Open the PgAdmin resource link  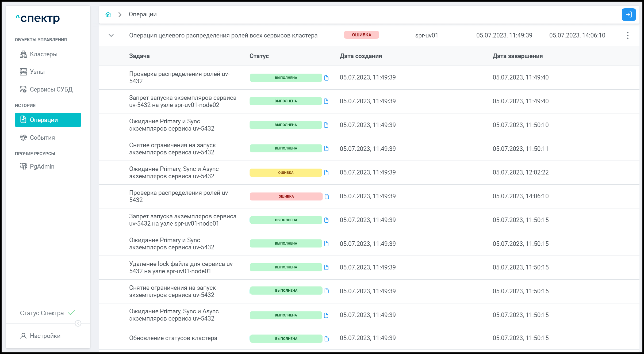[x=42, y=166]
